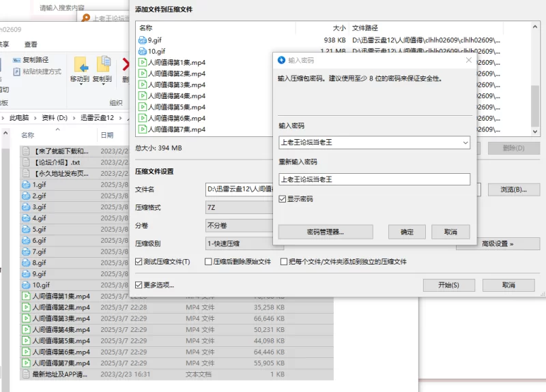Click the 重新输入密码 confirm password field

(x=374, y=179)
